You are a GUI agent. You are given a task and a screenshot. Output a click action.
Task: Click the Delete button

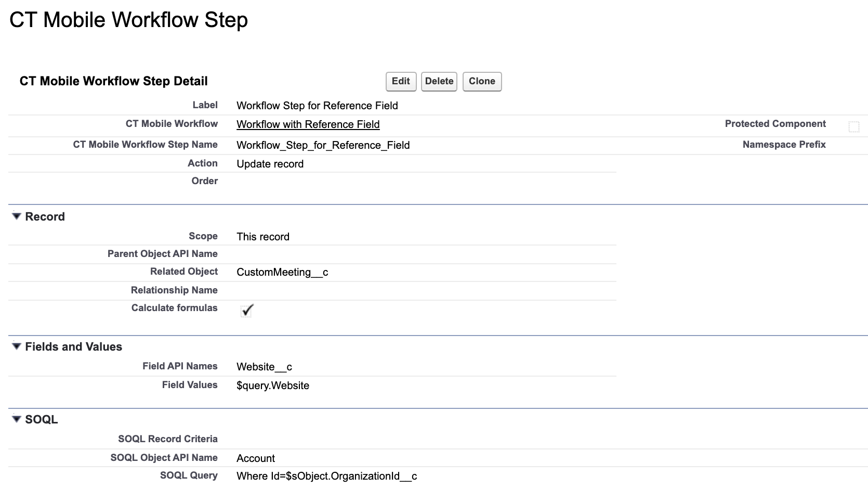pyautogui.click(x=439, y=81)
